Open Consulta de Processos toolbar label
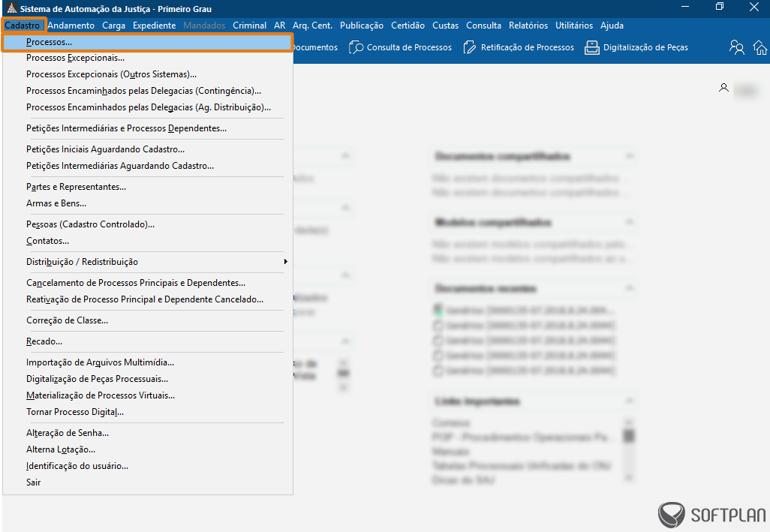The image size is (770, 532). (409, 47)
